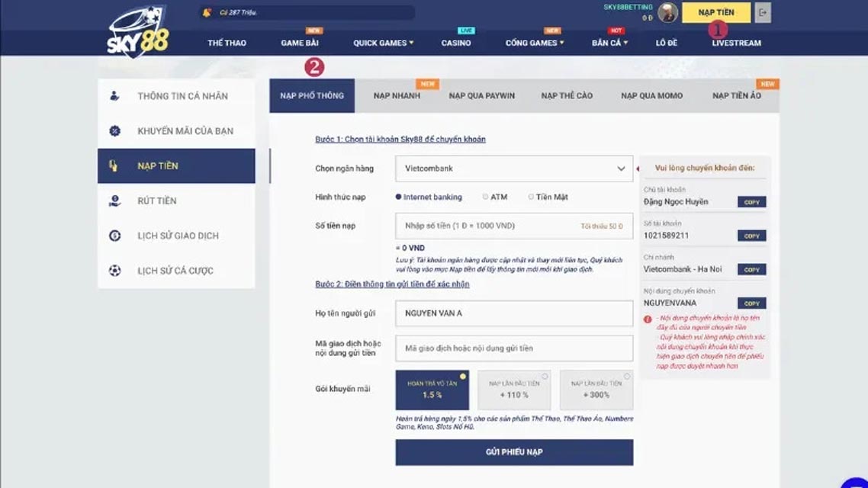Click the yellow Nạp Tiền header button
The width and height of the screenshot is (868, 488).
pyautogui.click(x=716, y=13)
